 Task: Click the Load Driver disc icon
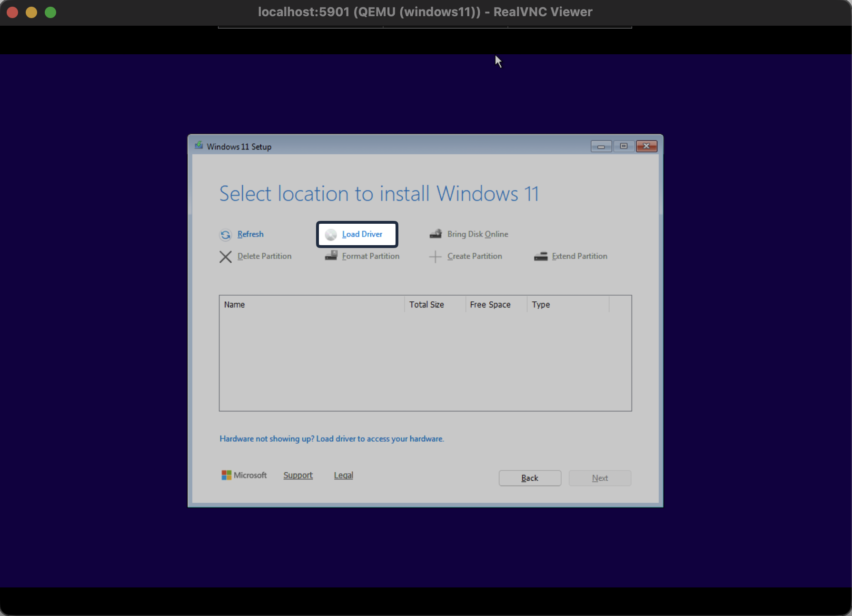[x=331, y=235]
